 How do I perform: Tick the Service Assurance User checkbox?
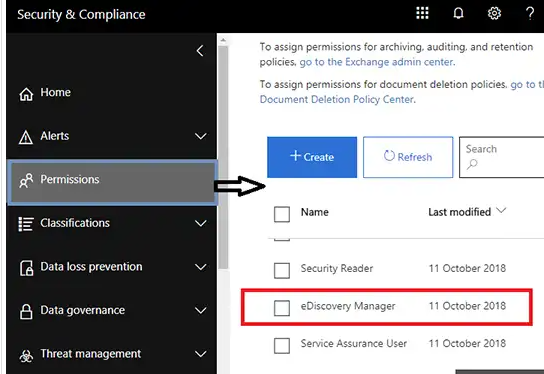coord(282,346)
